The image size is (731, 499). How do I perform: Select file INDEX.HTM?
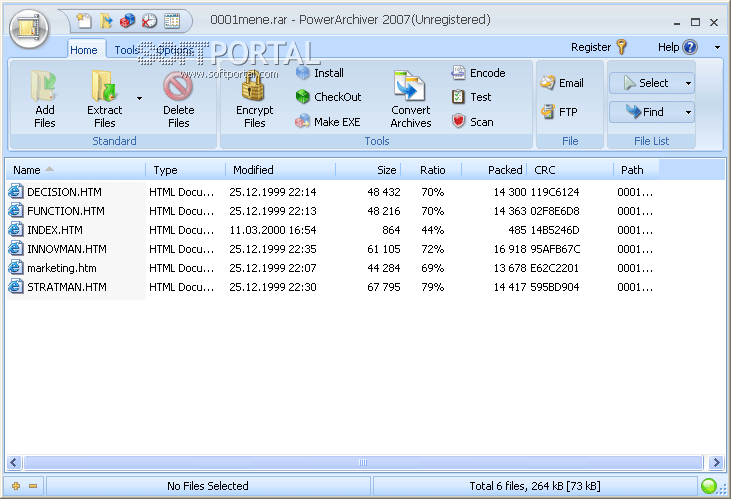click(x=55, y=230)
